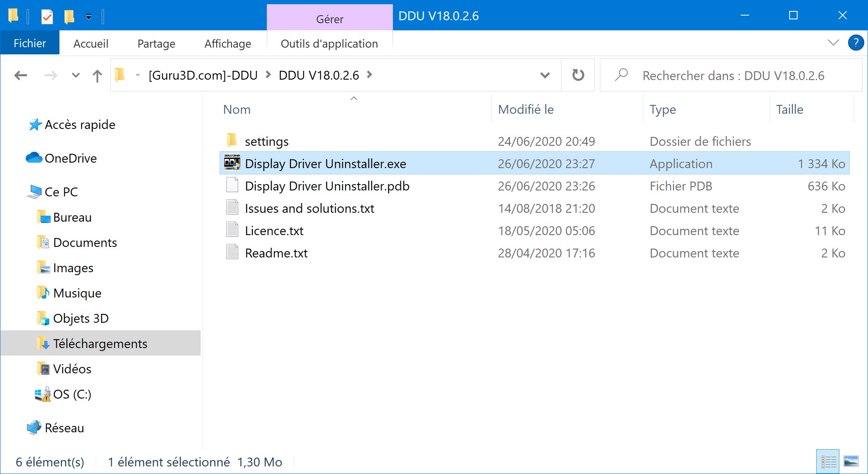Click the Display Driver Uninstaller.pdb file name

click(x=327, y=186)
